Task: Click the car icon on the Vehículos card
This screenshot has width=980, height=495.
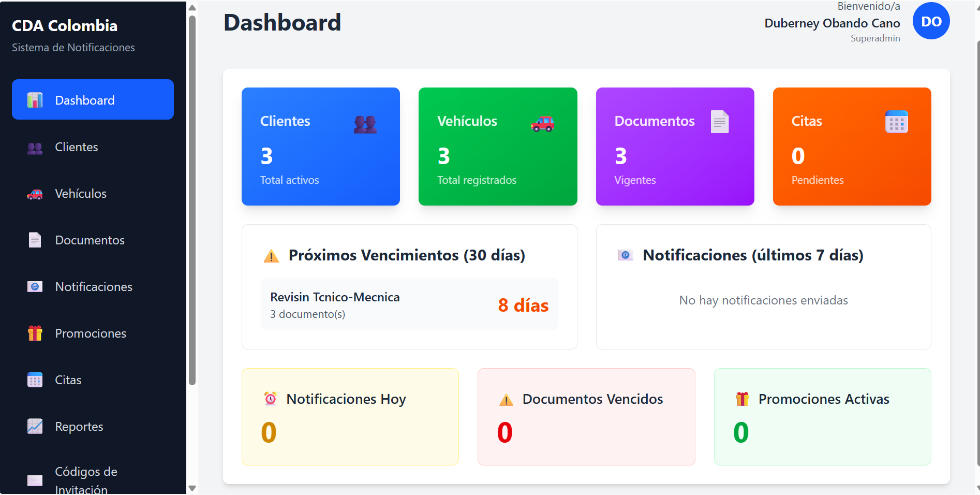Action: pyautogui.click(x=543, y=123)
